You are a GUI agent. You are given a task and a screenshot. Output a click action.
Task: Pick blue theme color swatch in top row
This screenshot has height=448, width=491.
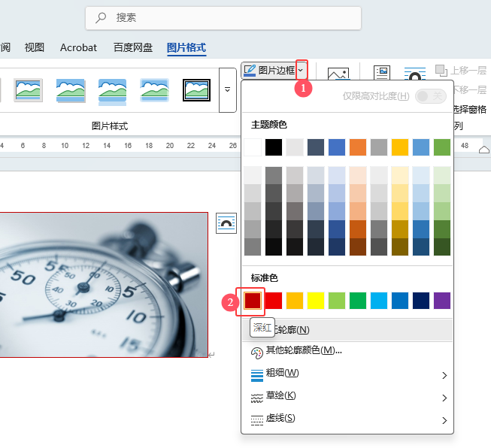point(337,147)
